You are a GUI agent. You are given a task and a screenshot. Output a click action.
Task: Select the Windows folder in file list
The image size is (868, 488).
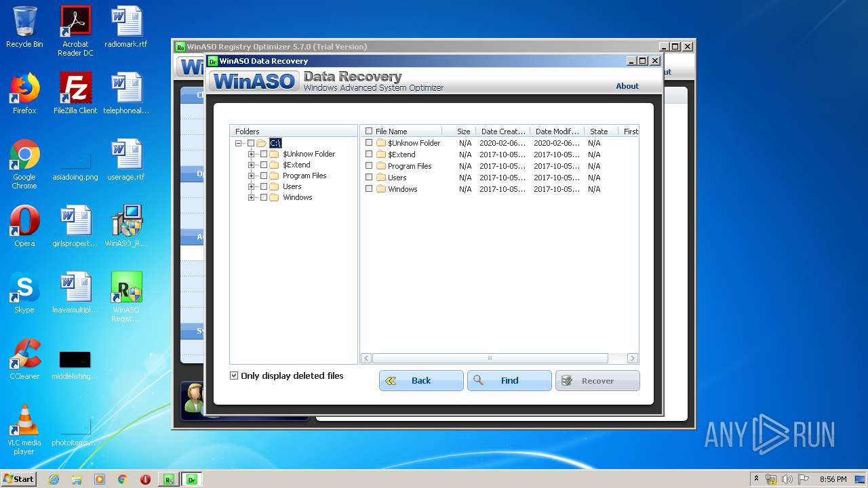(403, 189)
